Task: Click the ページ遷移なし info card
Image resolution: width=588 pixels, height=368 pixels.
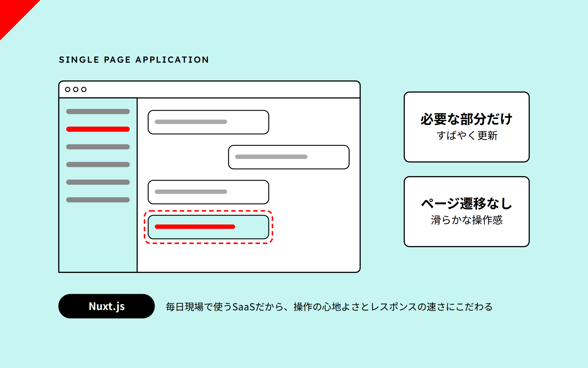Action: (467, 212)
